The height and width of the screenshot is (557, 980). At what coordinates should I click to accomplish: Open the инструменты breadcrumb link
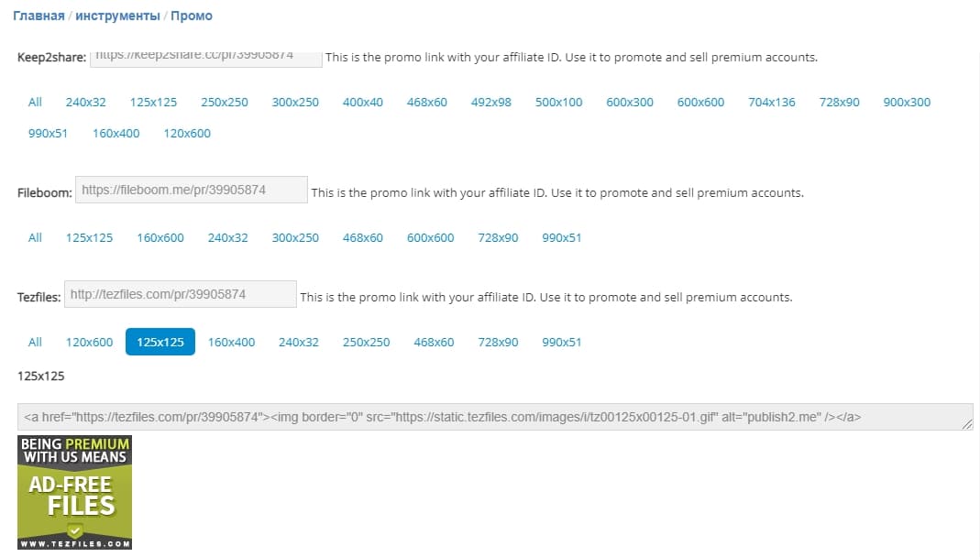coord(117,16)
